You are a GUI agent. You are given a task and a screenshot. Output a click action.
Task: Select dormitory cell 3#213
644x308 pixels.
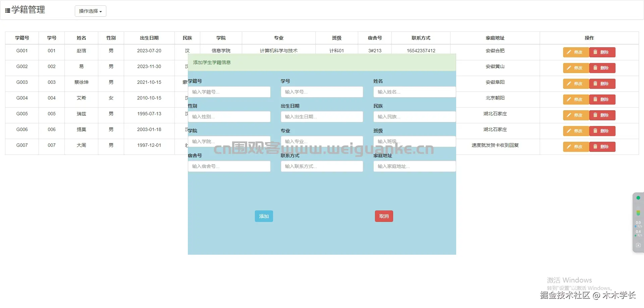[375, 51]
